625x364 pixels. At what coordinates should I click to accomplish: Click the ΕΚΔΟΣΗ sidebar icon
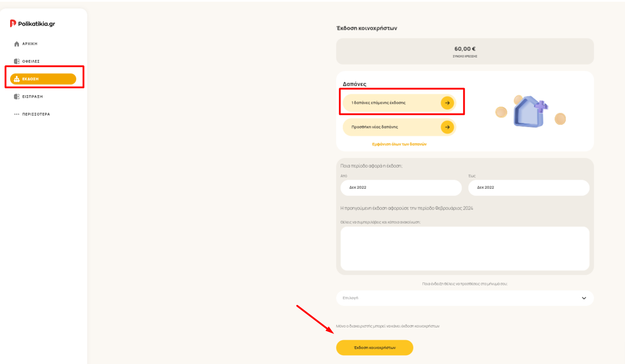[17, 79]
